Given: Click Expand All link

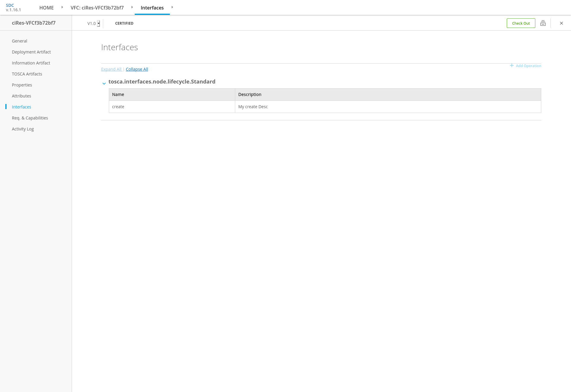Looking at the screenshot, I should [x=111, y=69].
